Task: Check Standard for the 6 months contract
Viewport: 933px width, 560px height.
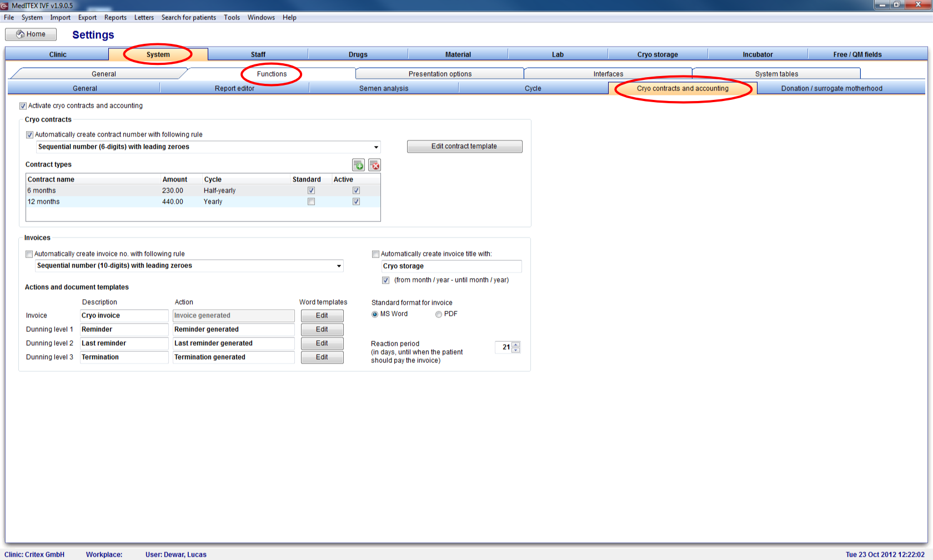Action: point(311,190)
